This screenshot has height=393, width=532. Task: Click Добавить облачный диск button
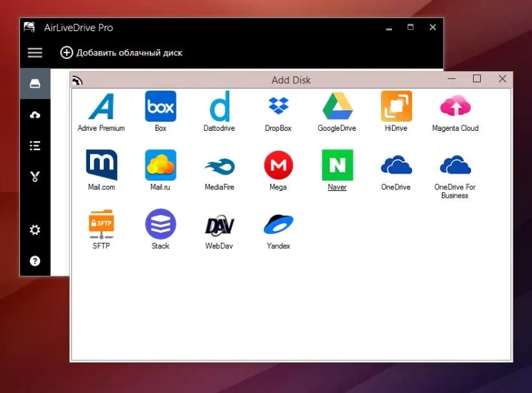tap(121, 53)
